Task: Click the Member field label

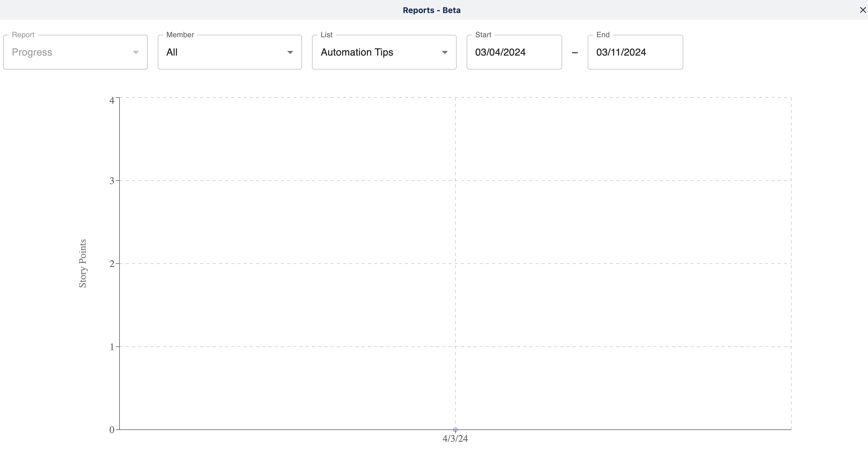Action: click(180, 35)
